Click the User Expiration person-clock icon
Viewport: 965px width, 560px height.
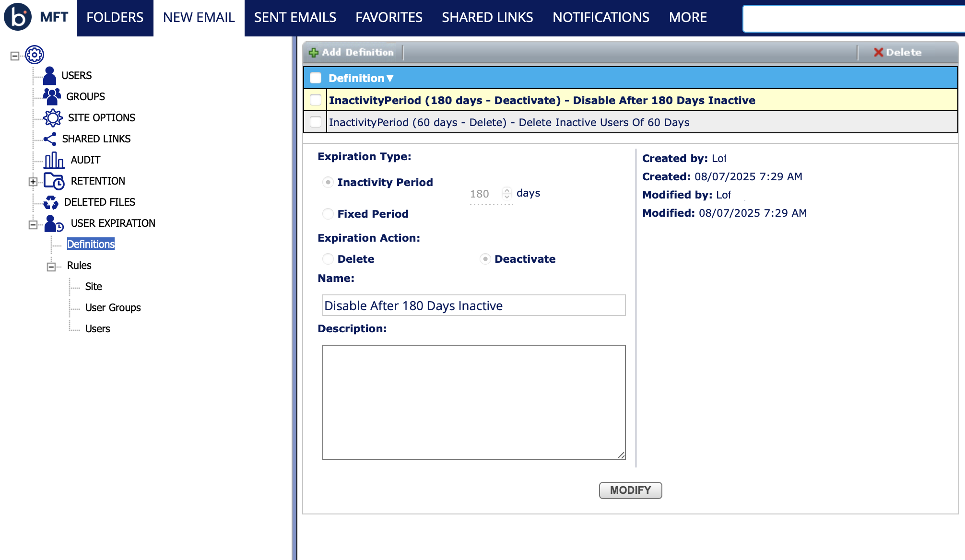point(54,223)
